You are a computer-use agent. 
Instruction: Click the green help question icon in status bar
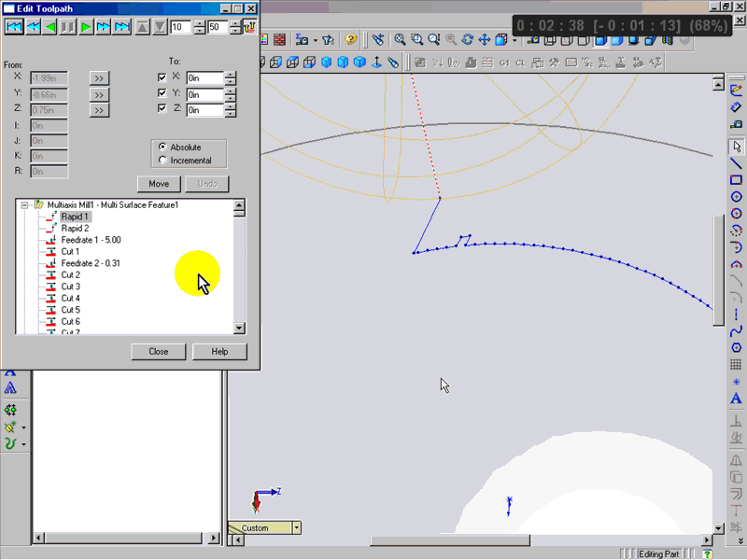coord(708,553)
